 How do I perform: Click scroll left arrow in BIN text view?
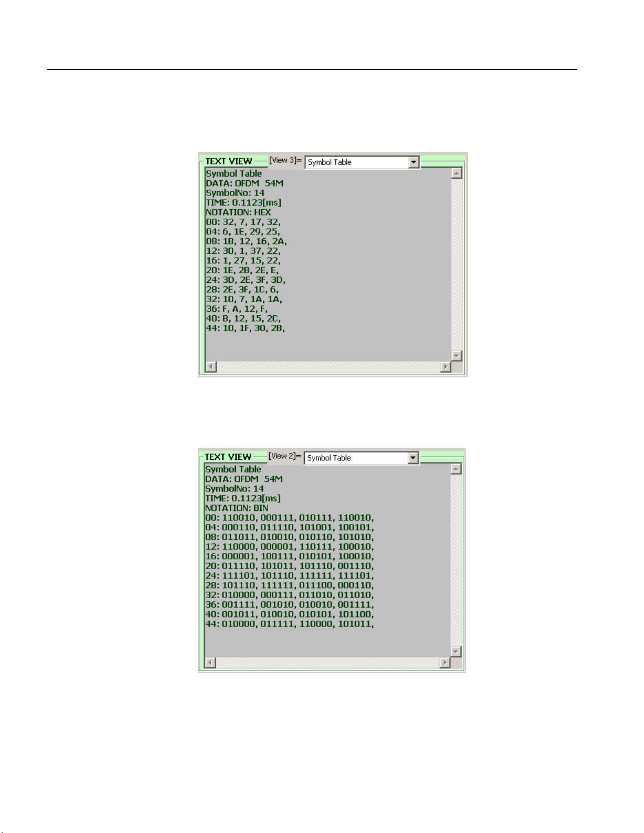pos(210,663)
